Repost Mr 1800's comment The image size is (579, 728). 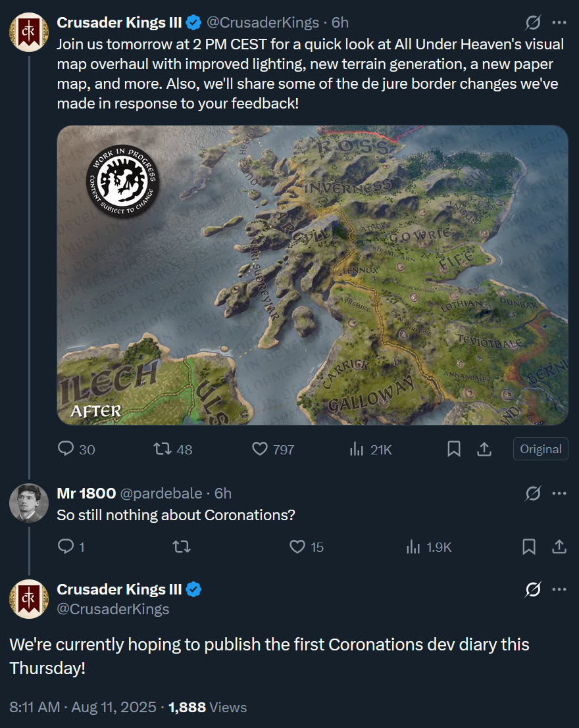coord(181,546)
